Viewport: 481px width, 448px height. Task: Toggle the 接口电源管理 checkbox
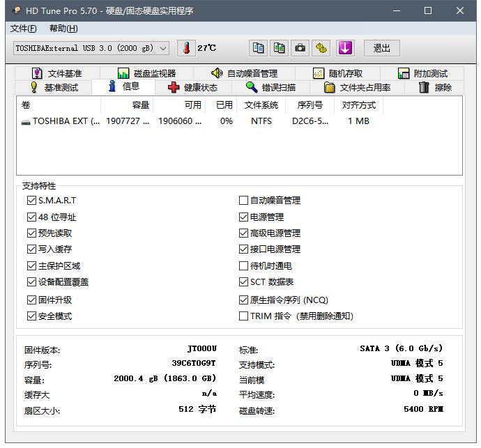click(x=243, y=249)
